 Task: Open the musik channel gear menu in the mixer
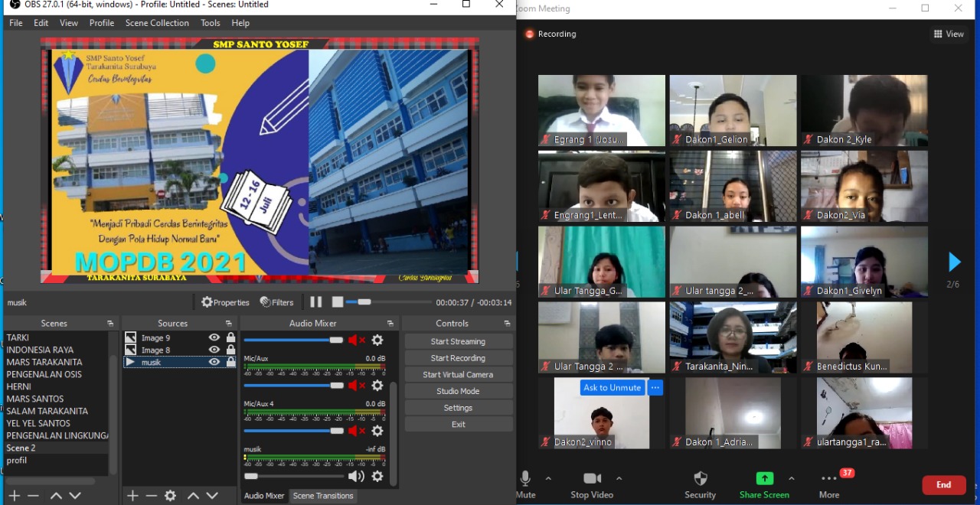377,476
